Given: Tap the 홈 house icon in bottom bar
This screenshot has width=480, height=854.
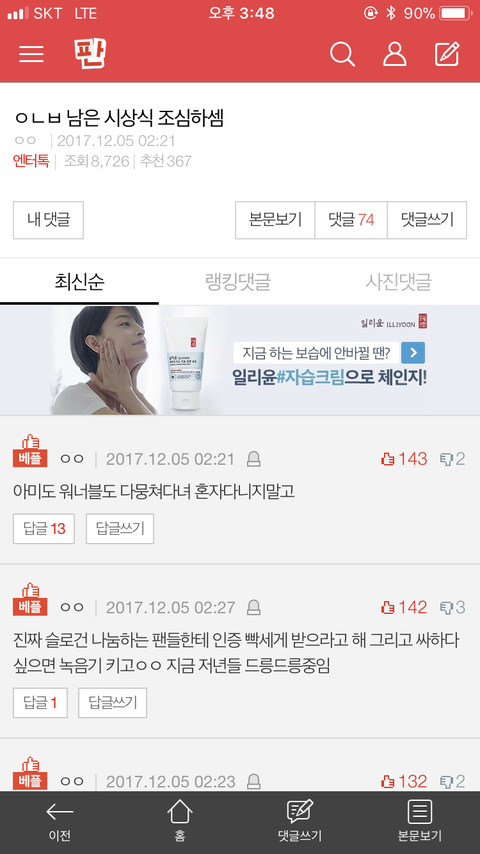Looking at the screenshot, I should 179,822.
